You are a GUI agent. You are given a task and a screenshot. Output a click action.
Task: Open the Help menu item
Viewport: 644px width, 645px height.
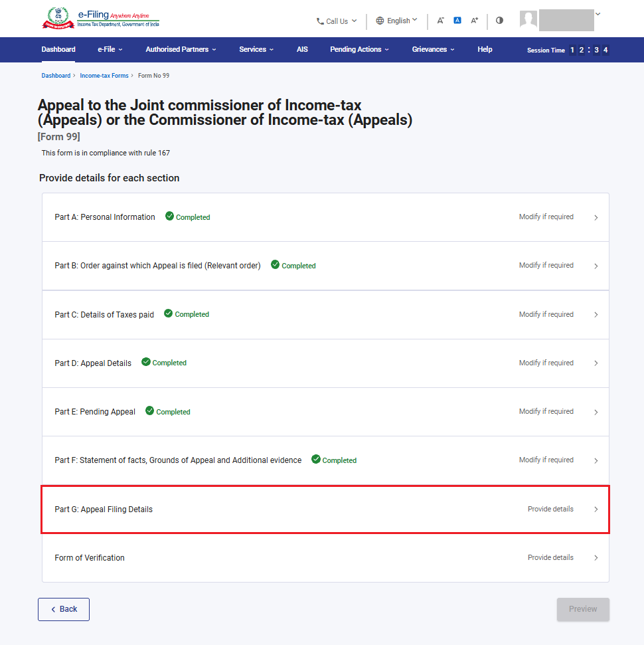(x=485, y=49)
